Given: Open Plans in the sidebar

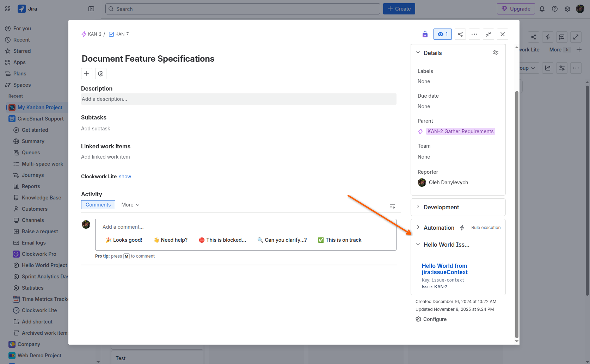Looking at the screenshot, I should (20, 74).
